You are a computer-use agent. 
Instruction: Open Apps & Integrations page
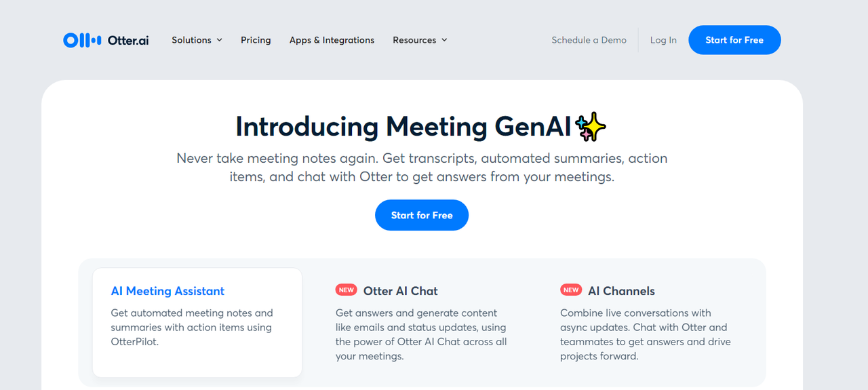tap(332, 41)
